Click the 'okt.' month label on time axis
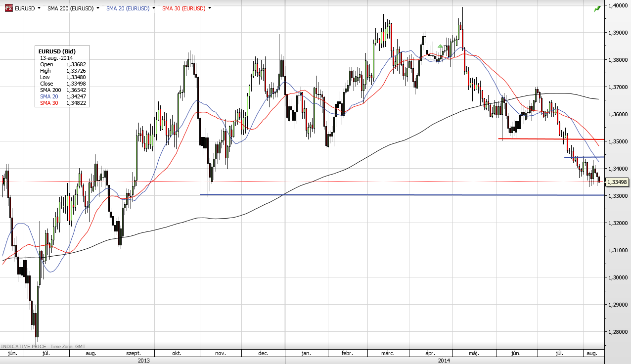 coord(177,354)
